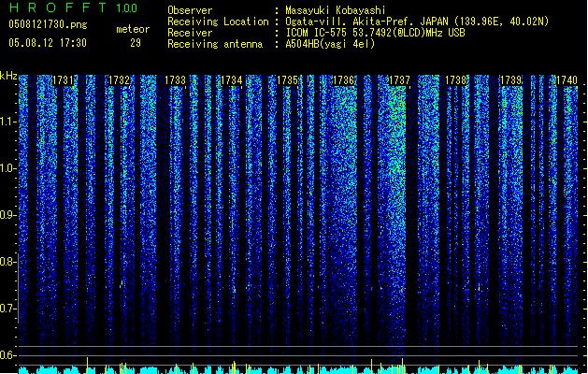This screenshot has height=374, width=588.
Task: Click the date stamp 05.08.12 17:30
Action: coord(48,43)
